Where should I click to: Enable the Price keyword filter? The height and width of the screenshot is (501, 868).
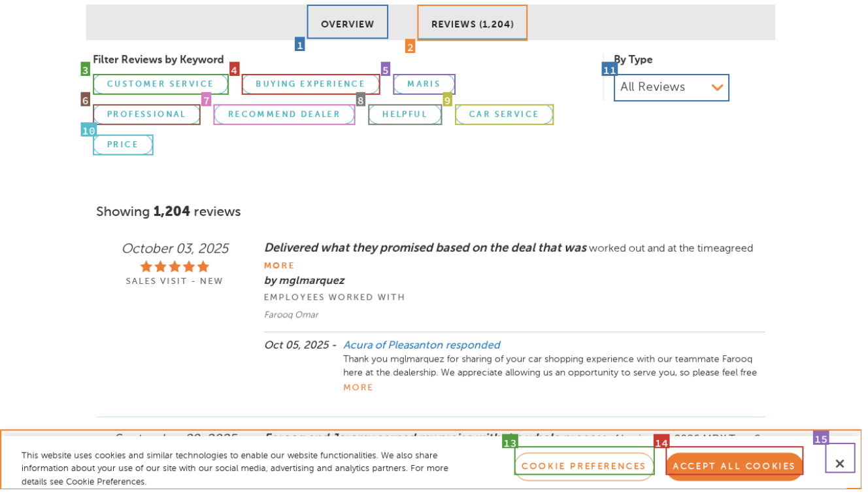pyautogui.click(x=123, y=145)
